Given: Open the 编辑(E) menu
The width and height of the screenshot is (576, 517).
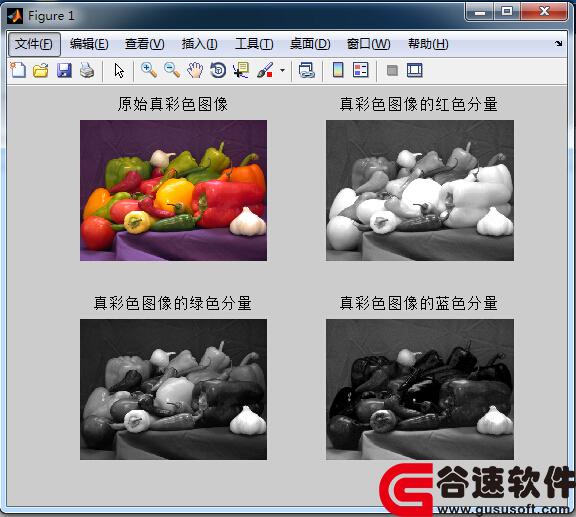Looking at the screenshot, I should click(89, 44).
